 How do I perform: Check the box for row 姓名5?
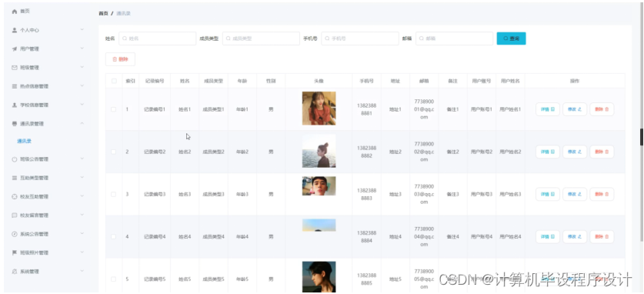[x=114, y=279]
